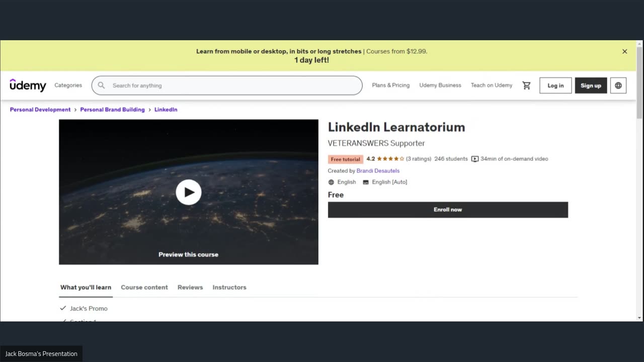
Task: Open the shopping cart icon
Action: tap(526, 85)
